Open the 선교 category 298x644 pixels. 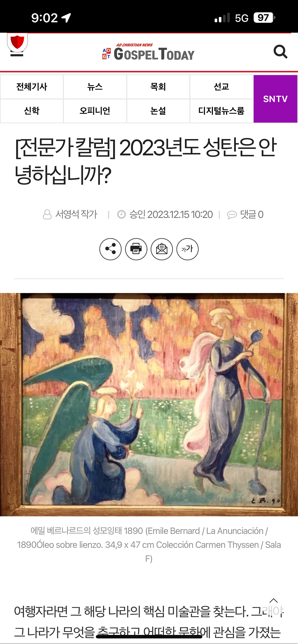tap(221, 87)
